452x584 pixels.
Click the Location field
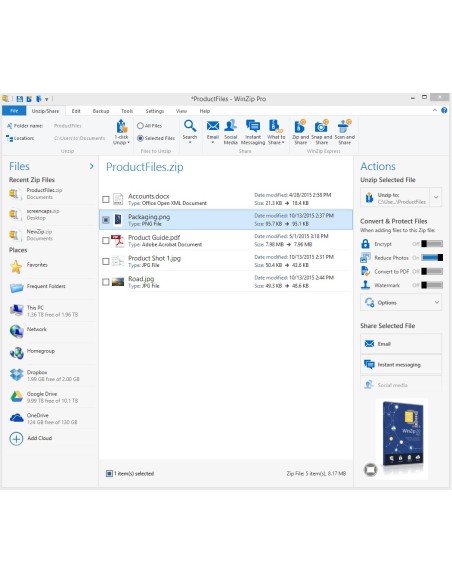(x=80, y=138)
